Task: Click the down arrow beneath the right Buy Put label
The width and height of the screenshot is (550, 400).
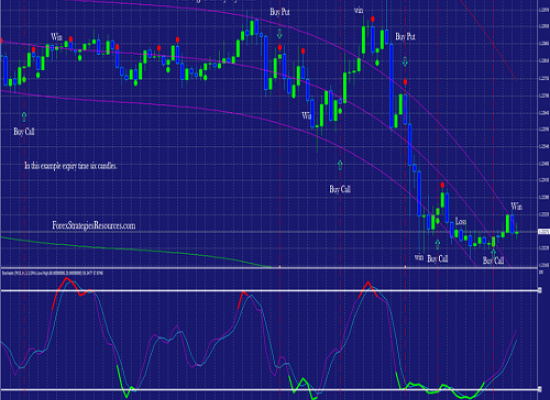Action: pos(405,62)
